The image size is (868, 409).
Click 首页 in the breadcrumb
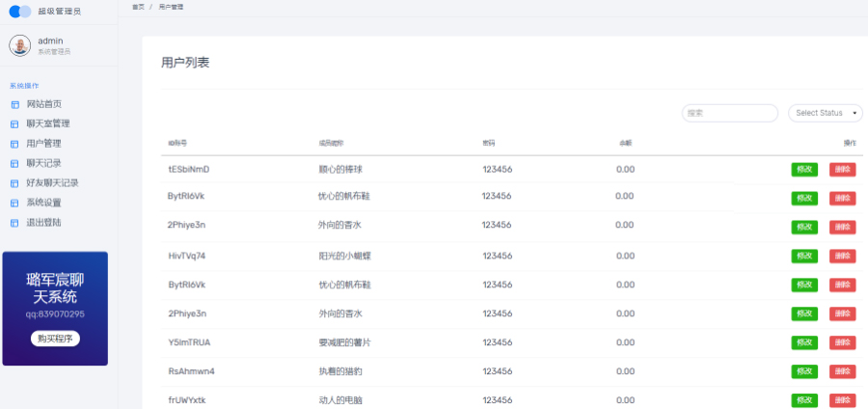pyautogui.click(x=138, y=7)
